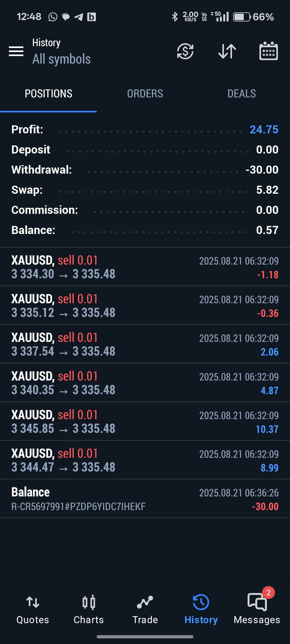The image size is (290, 644).
Task: Switch to the DEALS tab
Action: pos(242,94)
